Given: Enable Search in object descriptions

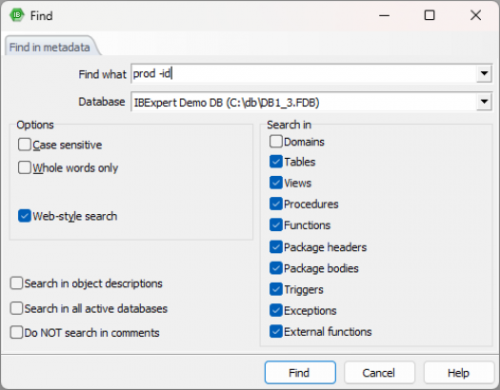Looking at the screenshot, I should click(x=16, y=283).
